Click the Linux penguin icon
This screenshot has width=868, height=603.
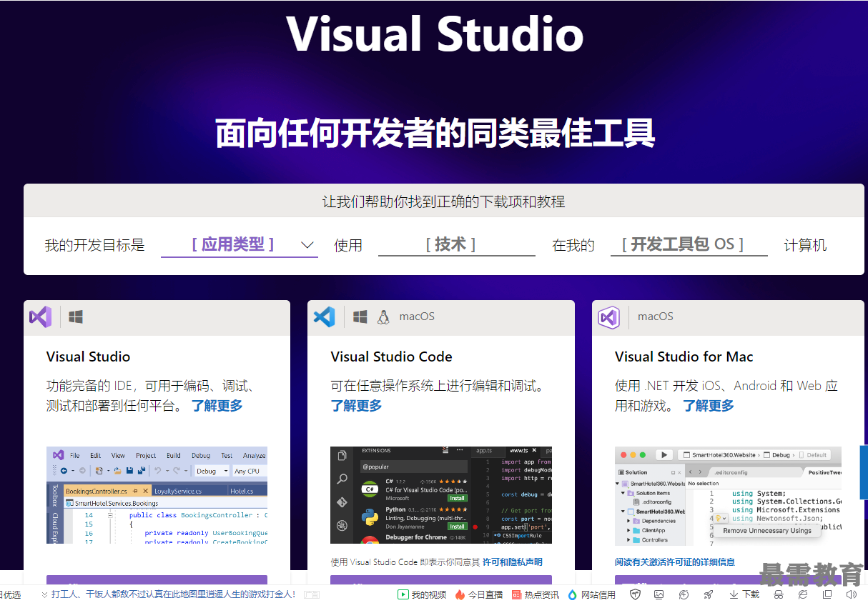pyautogui.click(x=383, y=317)
